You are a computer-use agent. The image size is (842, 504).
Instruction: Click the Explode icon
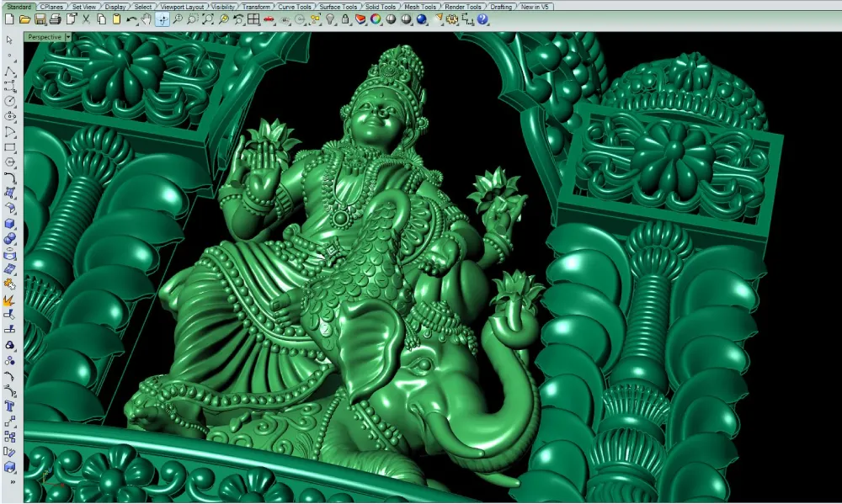tap(9, 300)
